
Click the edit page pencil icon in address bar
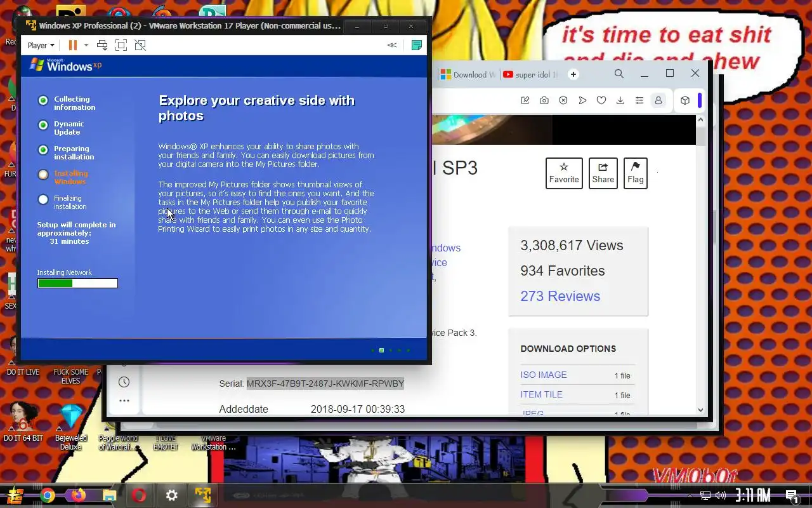click(x=525, y=100)
